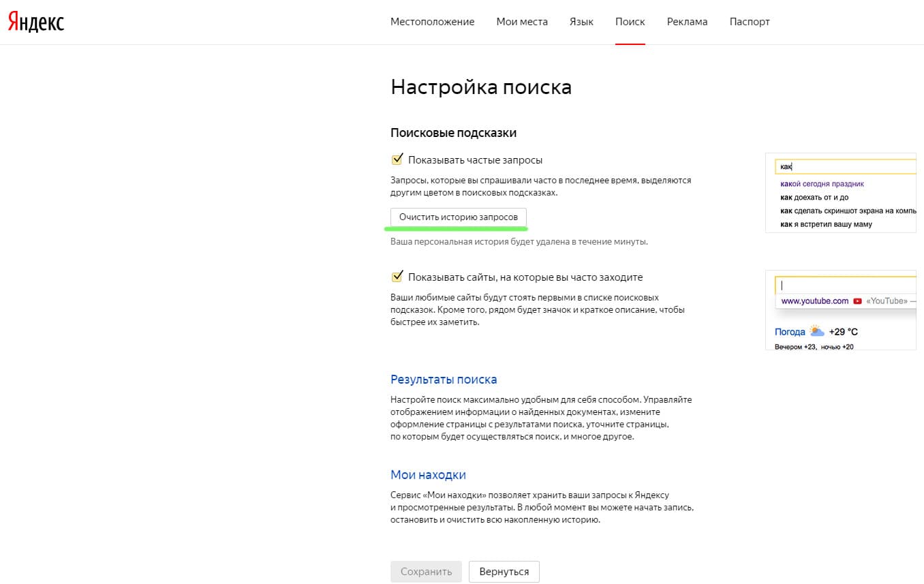
Task: Click the YouTube icon in the preview
Action: [857, 301]
